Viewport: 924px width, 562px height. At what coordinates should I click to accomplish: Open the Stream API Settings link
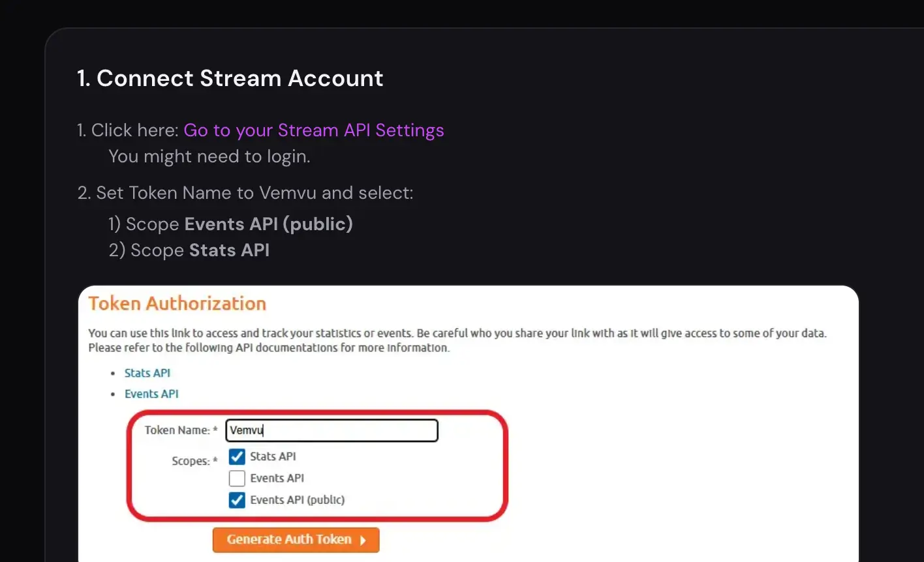pos(314,130)
